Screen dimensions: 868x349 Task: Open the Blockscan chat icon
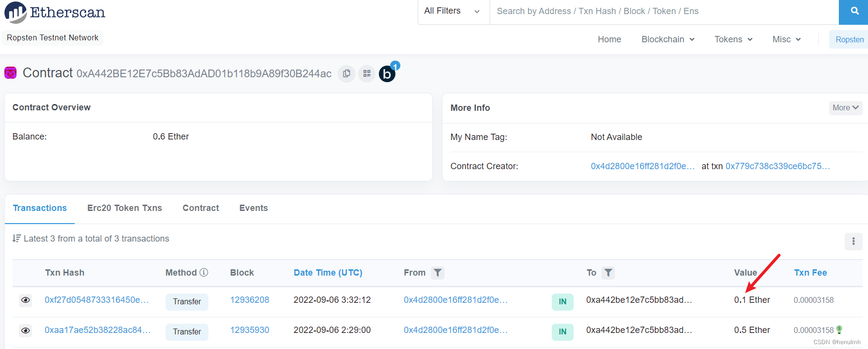point(388,73)
